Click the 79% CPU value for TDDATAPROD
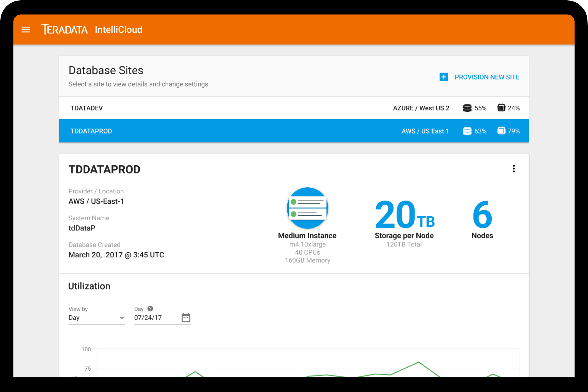The image size is (588, 392). tap(514, 131)
